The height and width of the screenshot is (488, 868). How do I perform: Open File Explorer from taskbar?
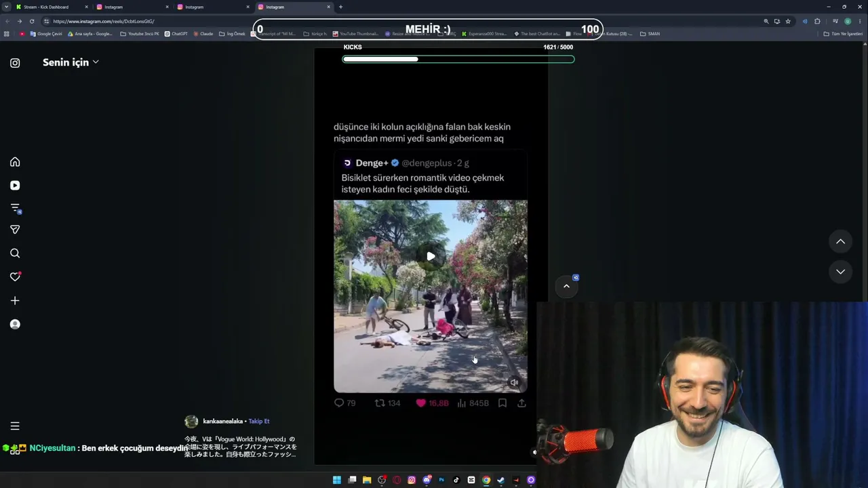[367, 480]
